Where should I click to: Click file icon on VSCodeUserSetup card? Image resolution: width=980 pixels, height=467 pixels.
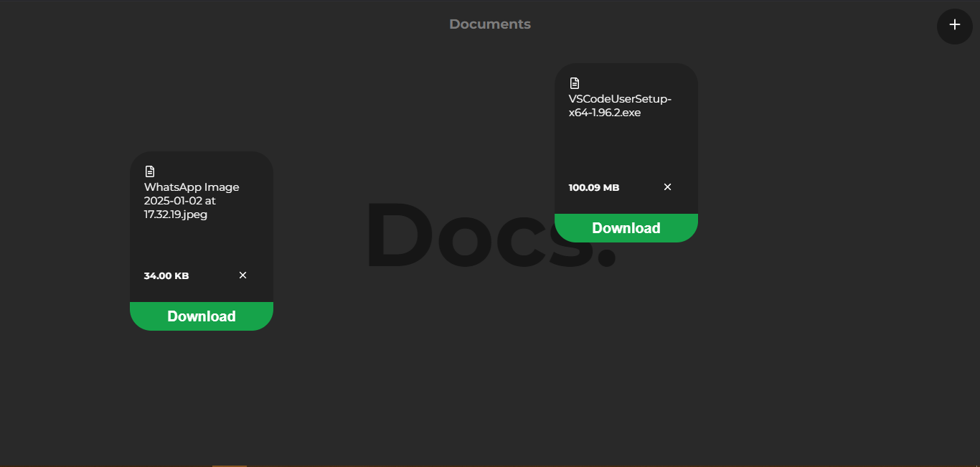click(x=575, y=83)
